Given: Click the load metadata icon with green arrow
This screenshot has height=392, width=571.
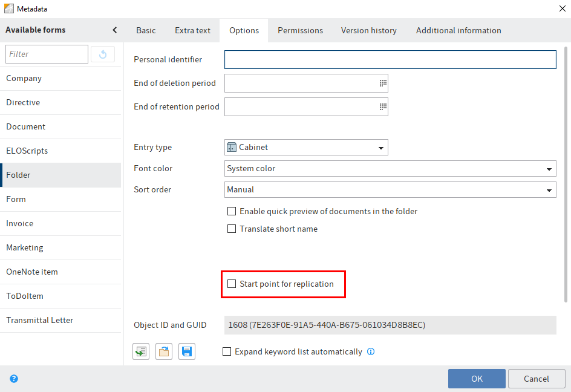Looking at the screenshot, I should (x=141, y=351).
